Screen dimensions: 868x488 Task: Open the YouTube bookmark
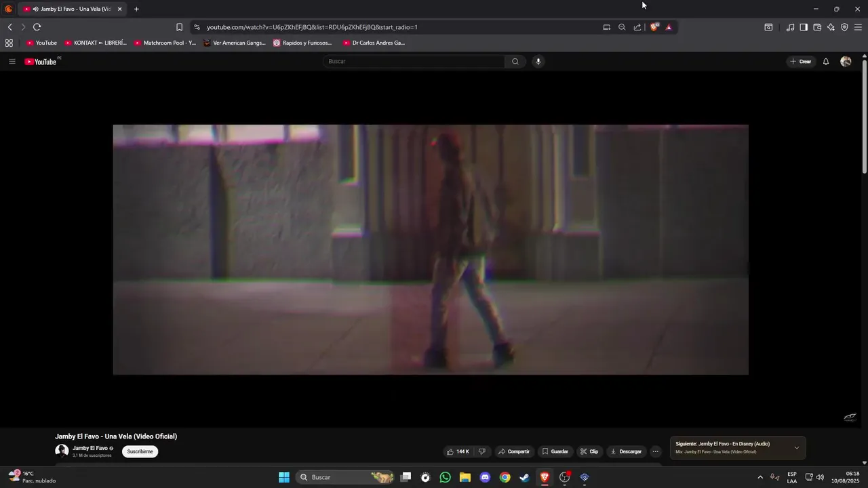[42, 43]
